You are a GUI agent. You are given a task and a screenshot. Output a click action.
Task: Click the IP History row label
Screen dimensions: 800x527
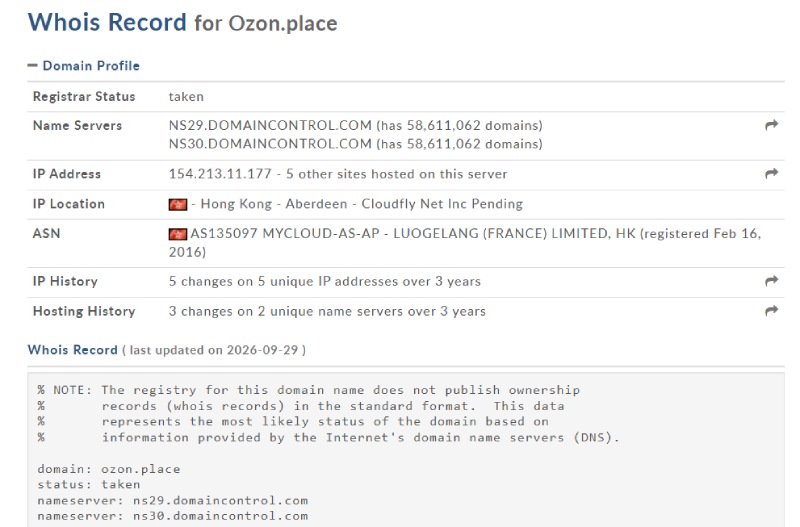click(x=65, y=282)
